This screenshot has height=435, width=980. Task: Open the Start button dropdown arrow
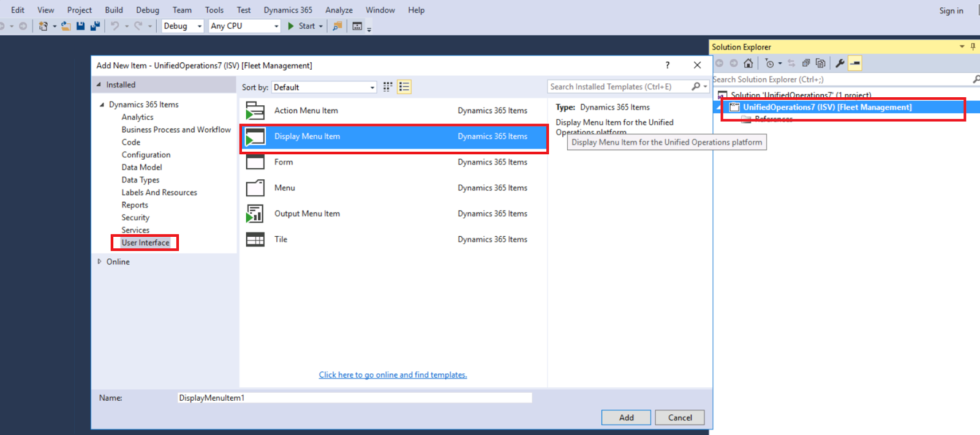(321, 26)
